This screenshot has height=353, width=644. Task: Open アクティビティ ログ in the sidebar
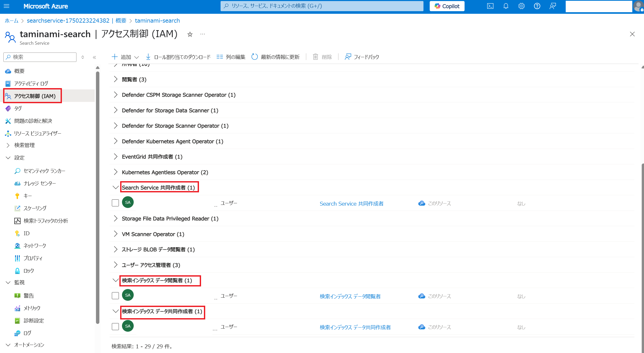click(31, 83)
